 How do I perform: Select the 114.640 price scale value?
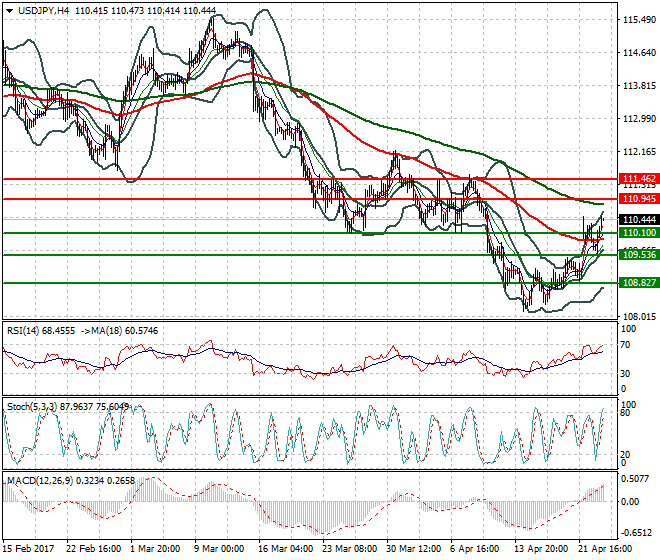639,53
